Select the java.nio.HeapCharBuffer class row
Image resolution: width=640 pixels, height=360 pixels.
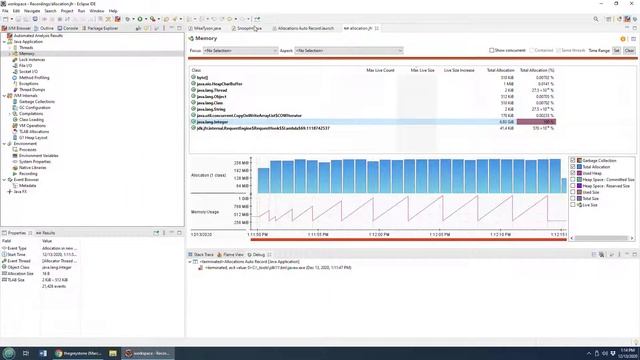coord(373,84)
